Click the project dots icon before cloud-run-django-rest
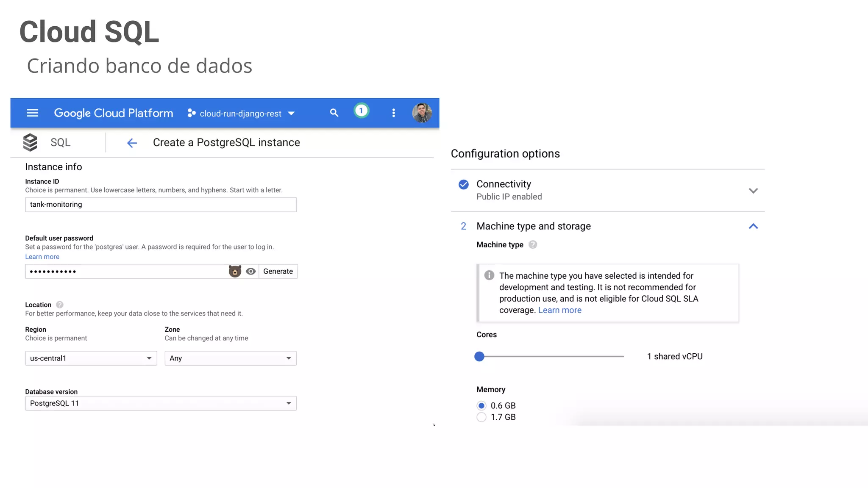The height and width of the screenshot is (488, 868). (192, 113)
